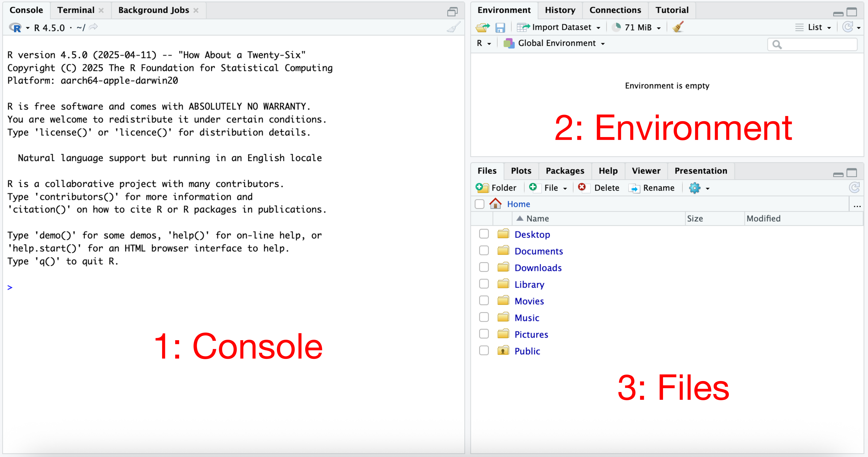Switch to the Terminal tab
Screen dimensions: 868x457
point(76,10)
